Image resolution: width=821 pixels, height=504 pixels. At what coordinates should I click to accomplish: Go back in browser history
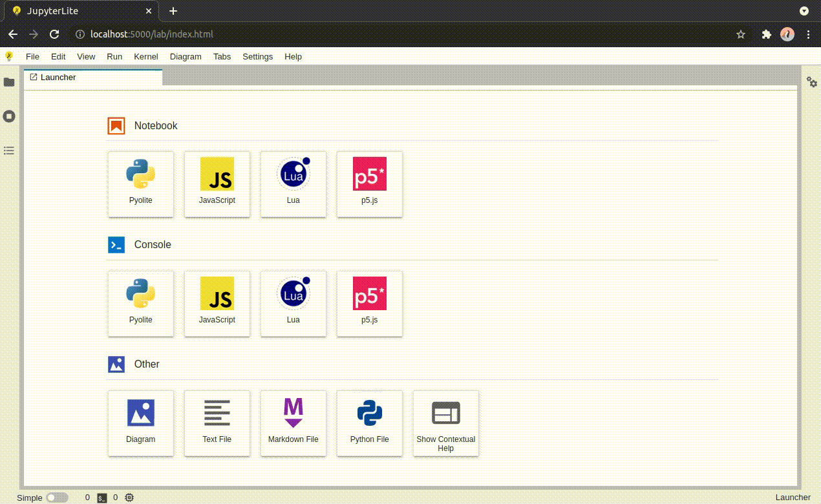[x=13, y=34]
